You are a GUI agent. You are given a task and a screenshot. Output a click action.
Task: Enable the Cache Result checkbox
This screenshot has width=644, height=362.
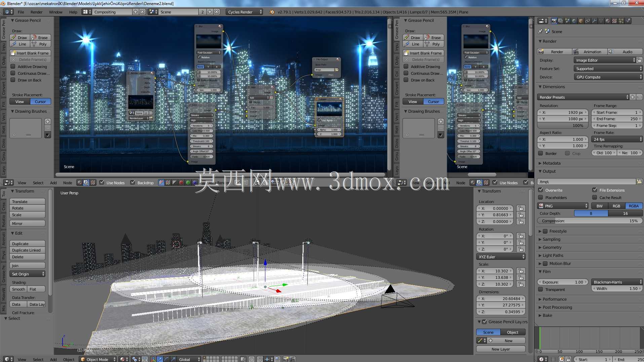595,197
